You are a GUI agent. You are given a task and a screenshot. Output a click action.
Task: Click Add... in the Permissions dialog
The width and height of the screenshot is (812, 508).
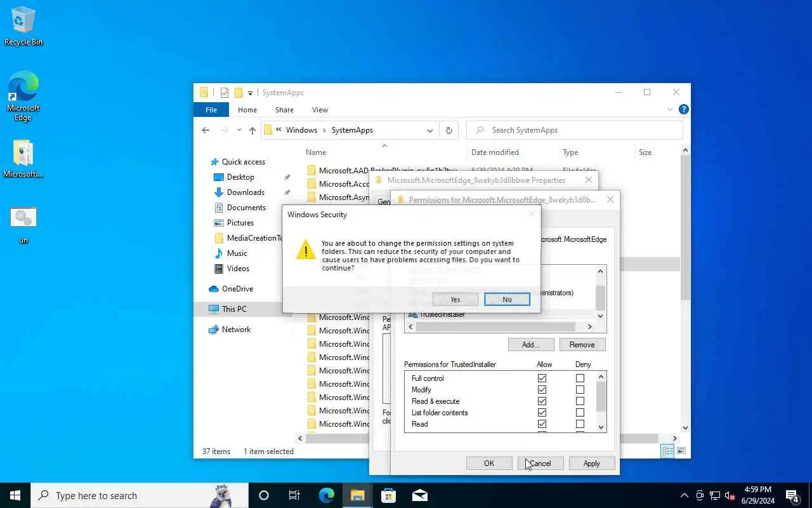531,345
